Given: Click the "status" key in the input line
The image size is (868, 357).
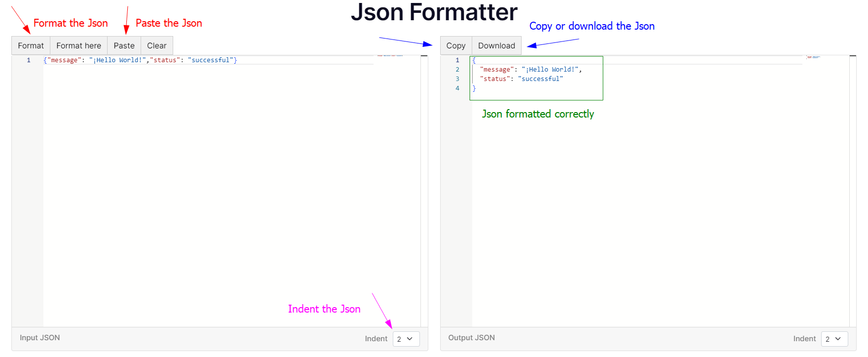Looking at the screenshot, I should pos(165,60).
